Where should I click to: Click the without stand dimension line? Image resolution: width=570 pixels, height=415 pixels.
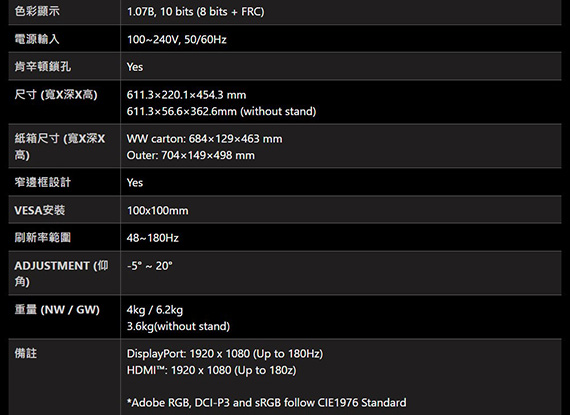coord(221,111)
